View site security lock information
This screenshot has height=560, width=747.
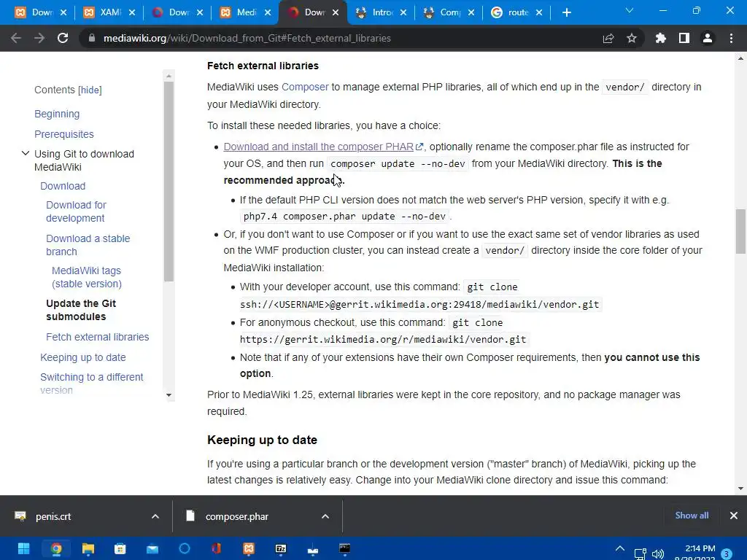[92, 38]
